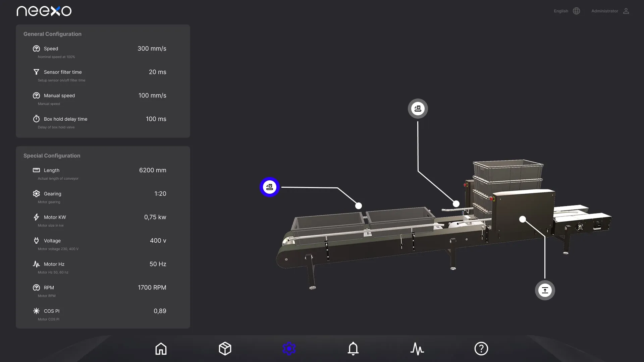
Task: Click the Gearing cog icon
Action: tap(36, 194)
